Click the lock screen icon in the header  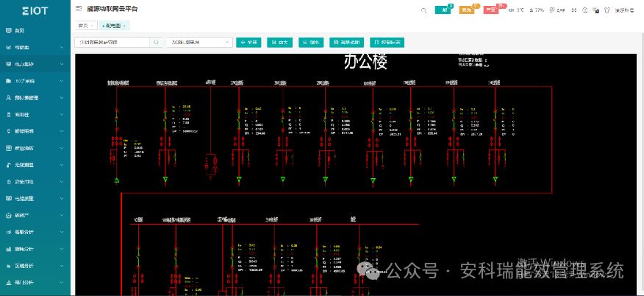click(x=595, y=10)
